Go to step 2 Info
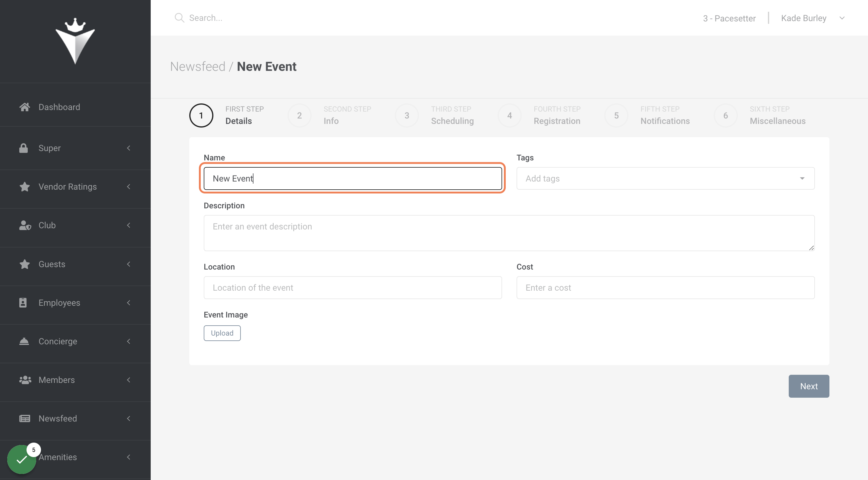This screenshot has width=868, height=480. tap(329, 115)
